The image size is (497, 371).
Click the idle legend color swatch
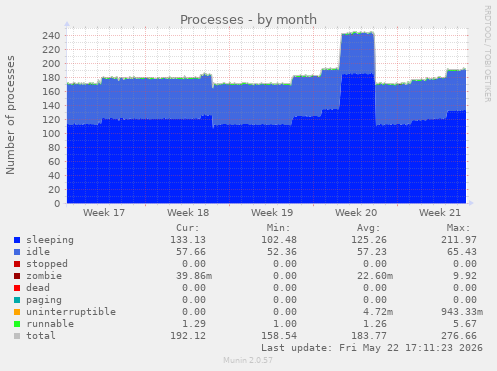17,252
